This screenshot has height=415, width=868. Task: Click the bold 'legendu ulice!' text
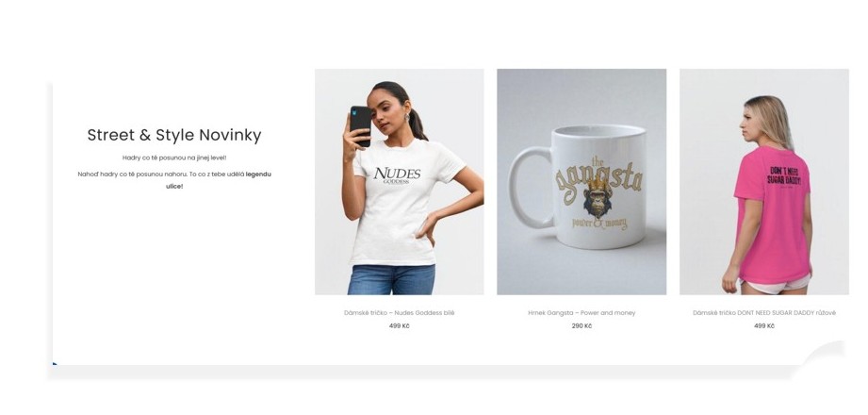[x=218, y=180]
